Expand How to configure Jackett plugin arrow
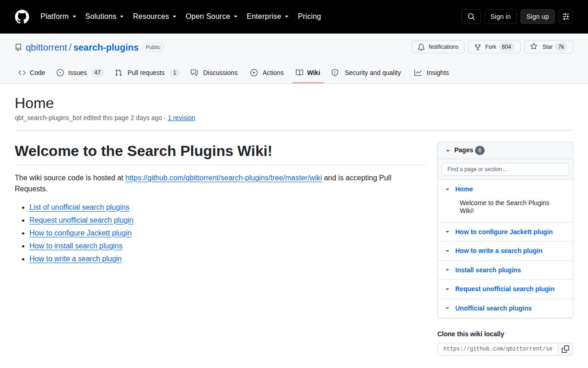This screenshot has height=368, width=588. click(447, 232)
